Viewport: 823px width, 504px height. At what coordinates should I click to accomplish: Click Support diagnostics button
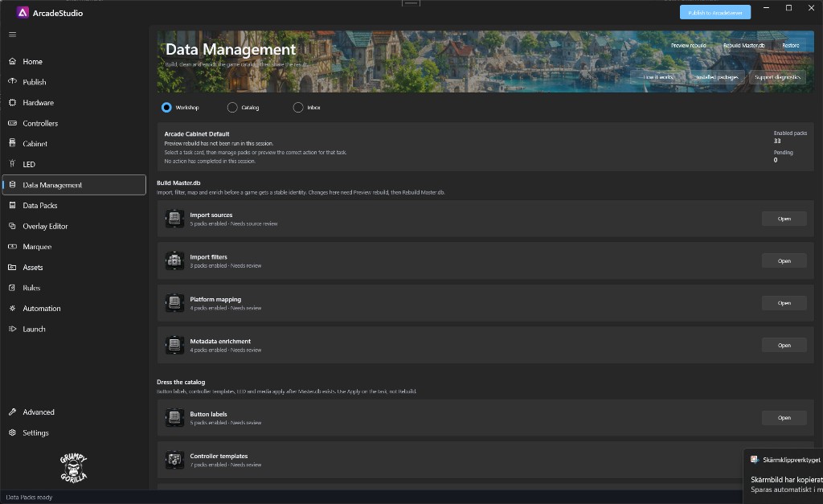click(777, 77)
